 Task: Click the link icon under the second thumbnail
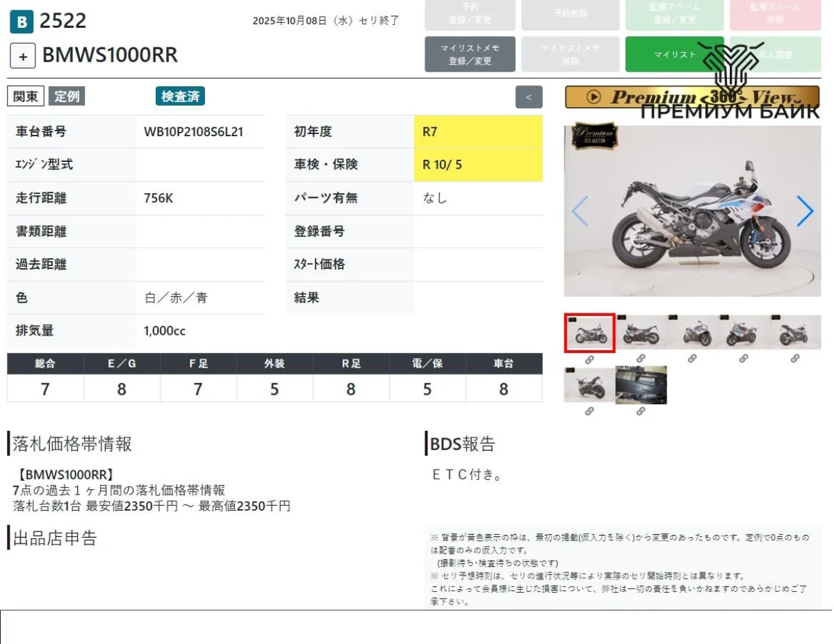[641, 359]
